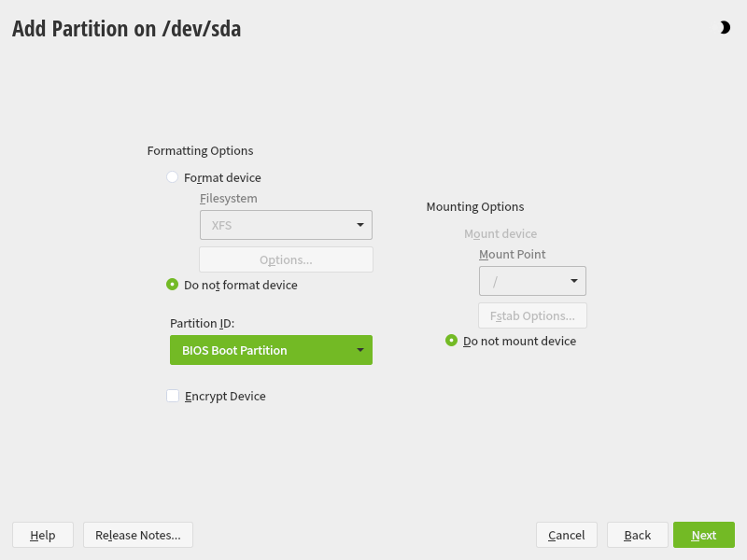This screenshot has height=560, width=747.
Task: Proceed with the Next button
Action: pyautogui.click(x=704, y=535)
